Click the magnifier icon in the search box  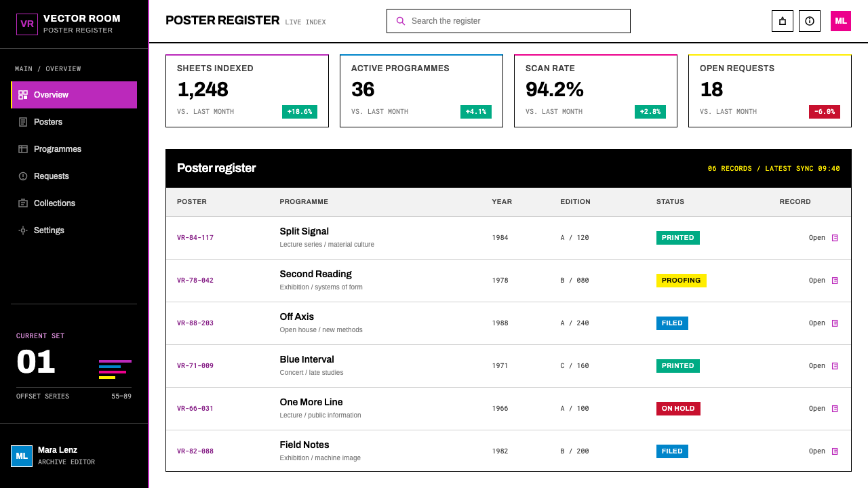click(x=401, y=21)
